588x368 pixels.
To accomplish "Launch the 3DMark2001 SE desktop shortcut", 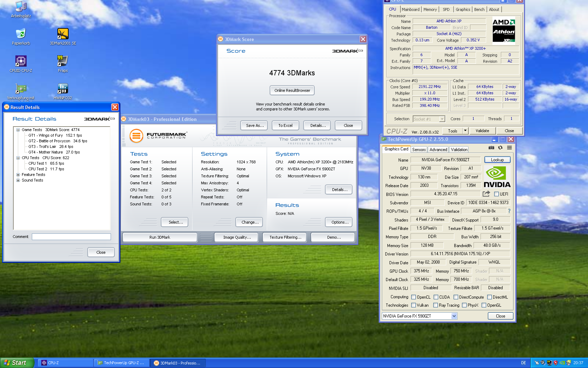I will pos(63,36).
